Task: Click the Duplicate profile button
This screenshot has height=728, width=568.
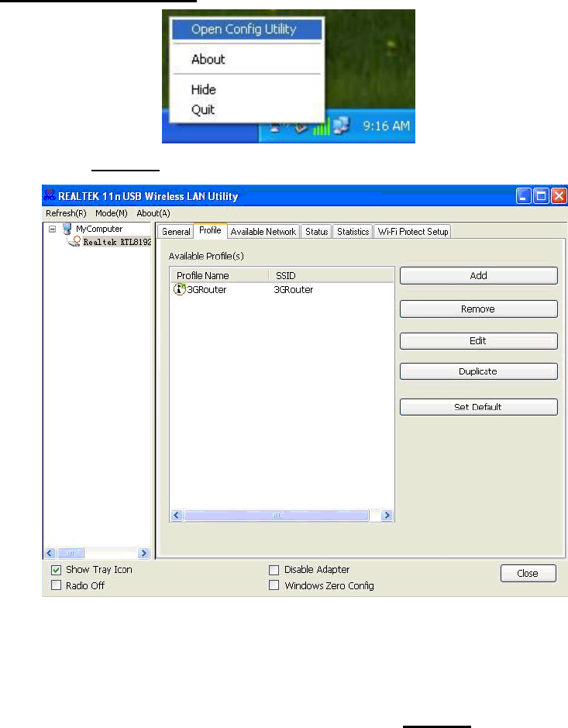Action: (x=478, y=371)
